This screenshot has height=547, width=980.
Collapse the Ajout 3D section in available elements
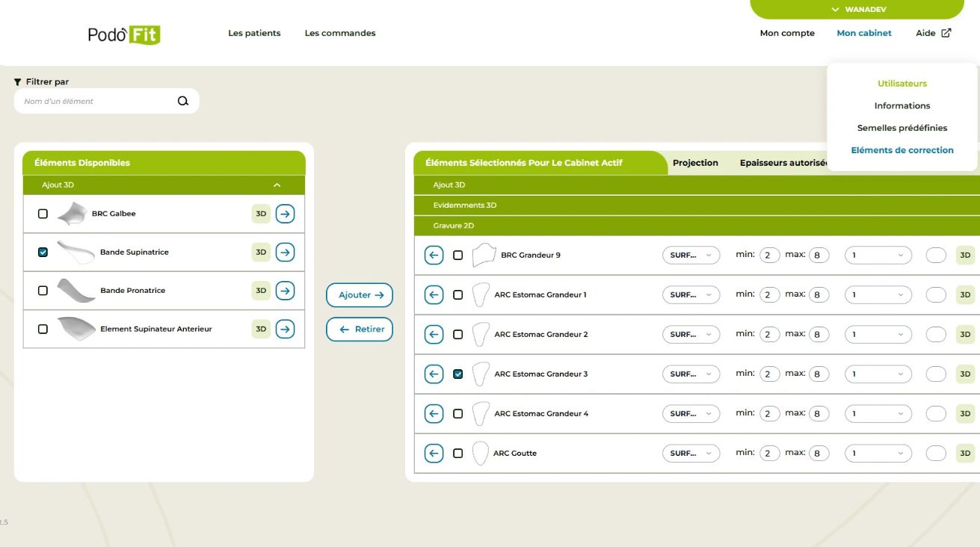pos(277,185)
